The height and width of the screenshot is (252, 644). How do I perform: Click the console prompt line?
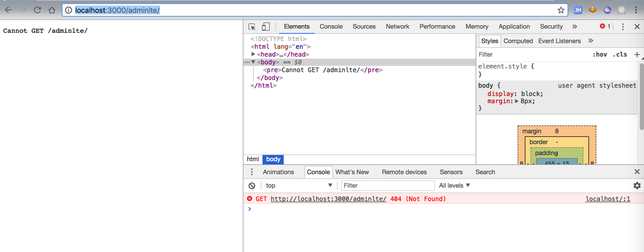[444, 209]
